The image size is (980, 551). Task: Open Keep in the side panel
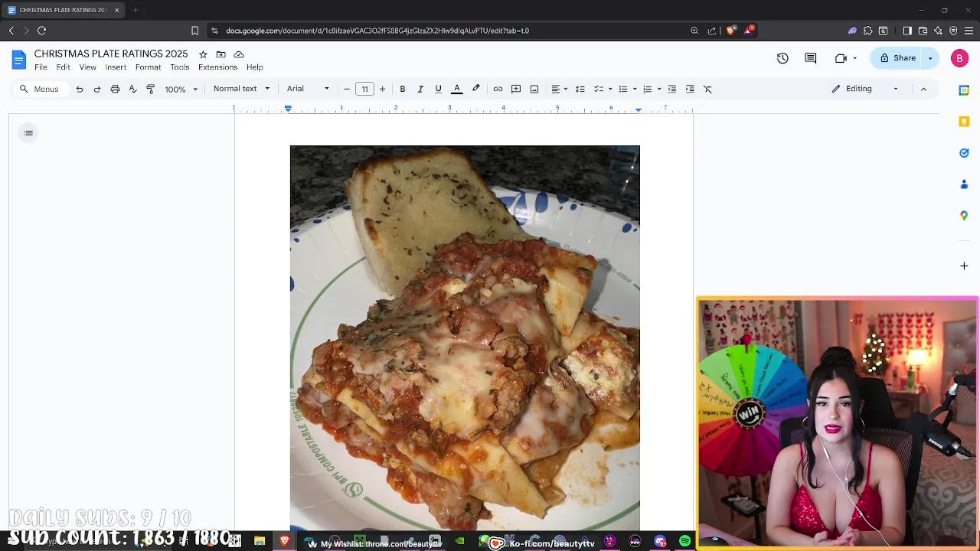tap(964, 122)
